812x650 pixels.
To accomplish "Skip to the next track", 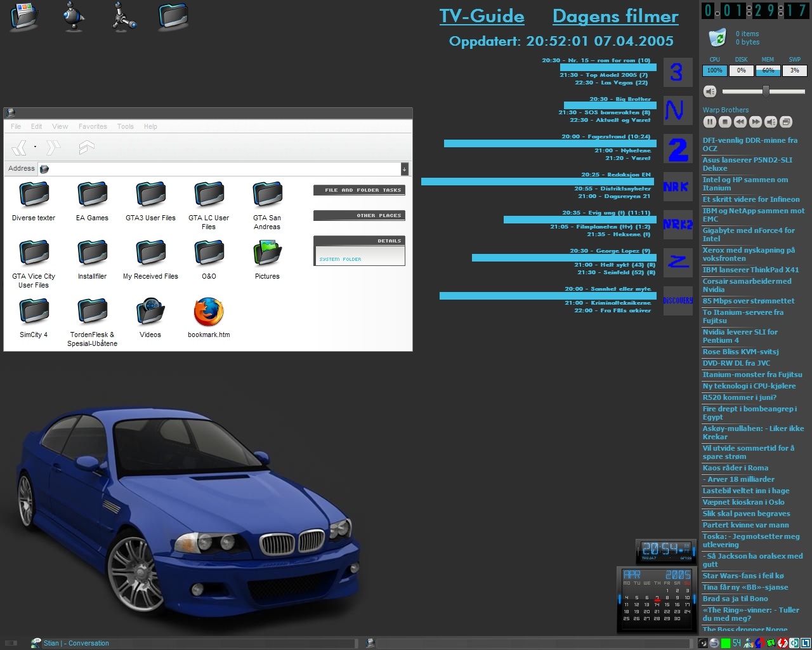I will 756,122.
